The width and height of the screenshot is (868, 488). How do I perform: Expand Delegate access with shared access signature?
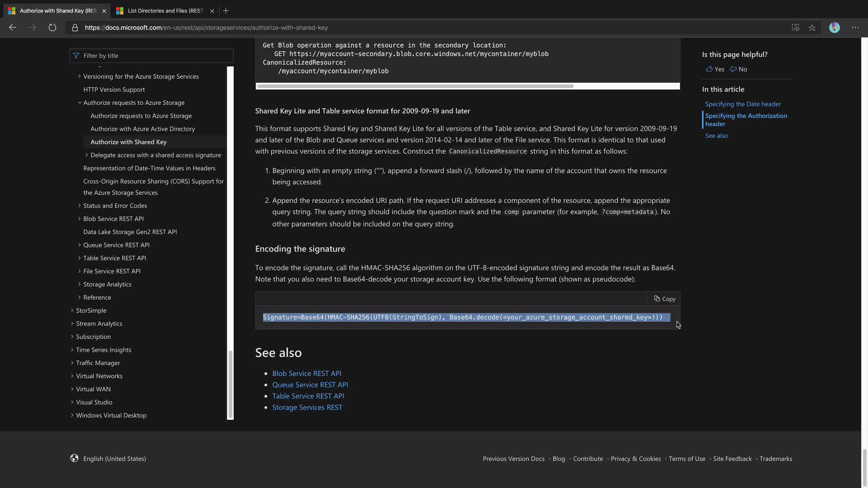click(x=87, y=155)
